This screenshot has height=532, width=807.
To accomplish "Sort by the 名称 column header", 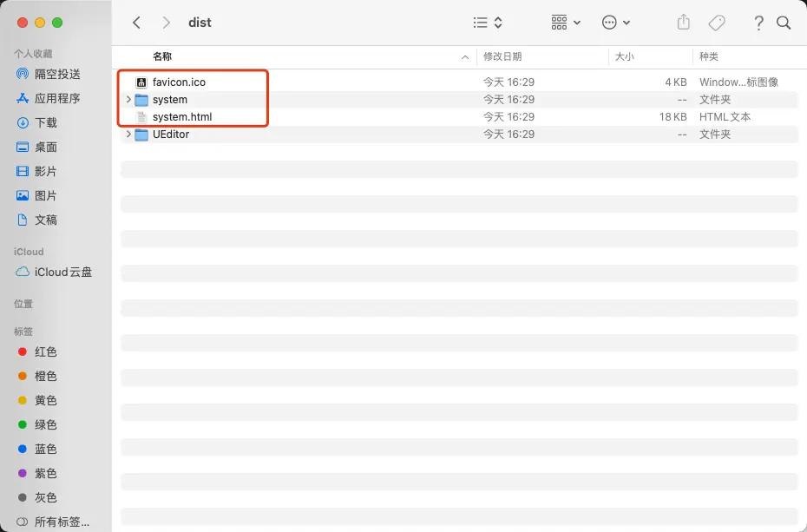I will click(x=162, y=56).
